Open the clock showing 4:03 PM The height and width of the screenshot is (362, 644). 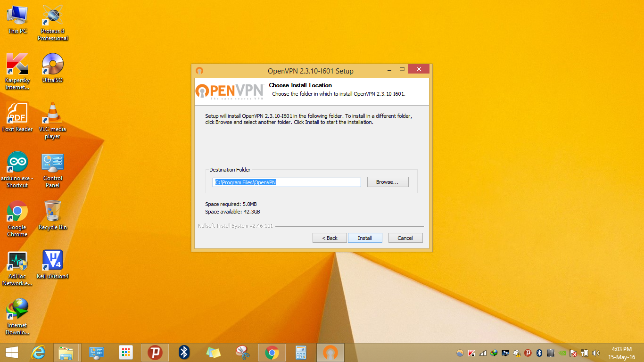(x=621, y=353)
